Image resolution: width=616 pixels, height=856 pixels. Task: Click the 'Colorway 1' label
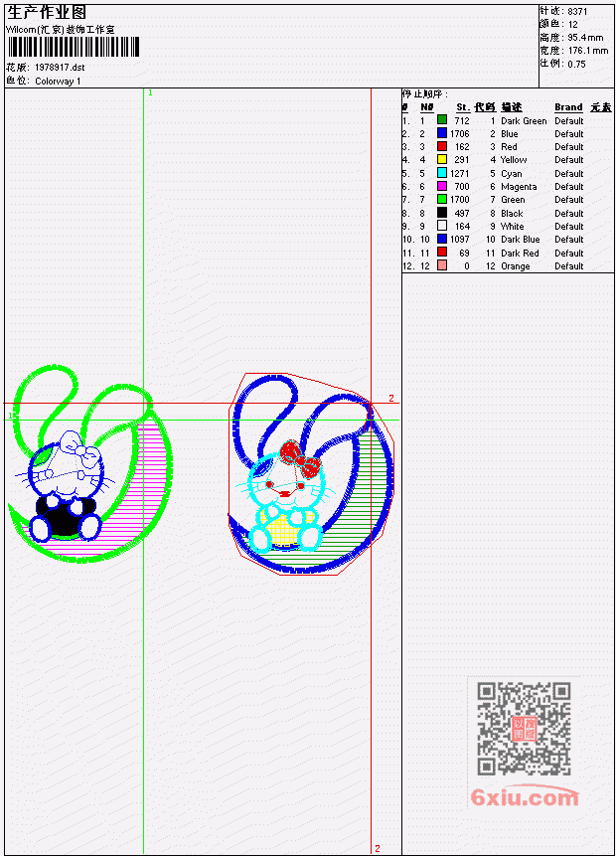click(x=58, y=82)
